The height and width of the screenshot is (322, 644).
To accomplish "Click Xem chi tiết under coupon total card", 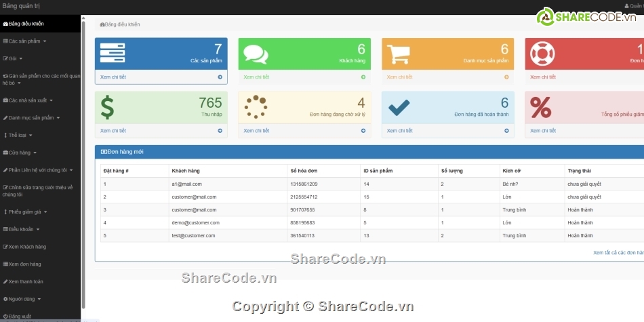I will (543, 131).
